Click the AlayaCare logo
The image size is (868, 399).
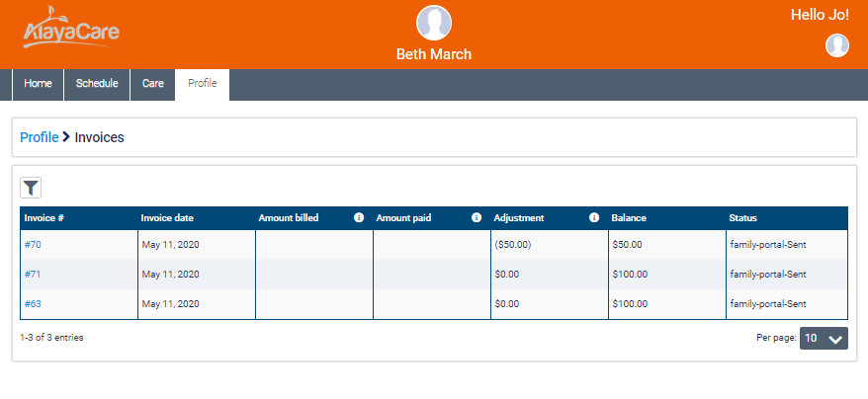71,27
